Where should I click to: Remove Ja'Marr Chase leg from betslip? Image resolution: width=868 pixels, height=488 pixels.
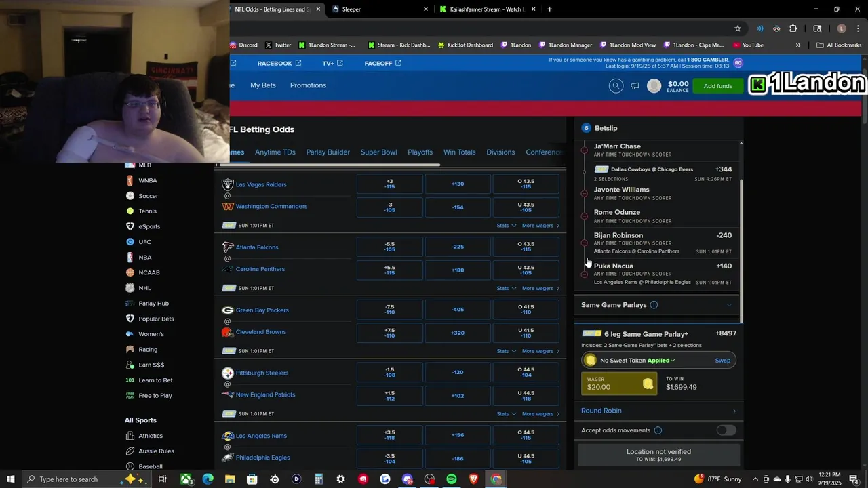coord(585,150)
